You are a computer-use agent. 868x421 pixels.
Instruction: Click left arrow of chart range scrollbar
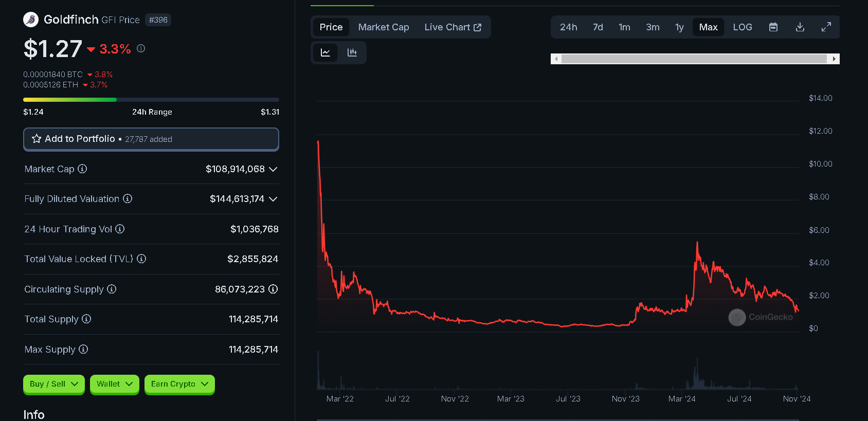coord(556,59)
